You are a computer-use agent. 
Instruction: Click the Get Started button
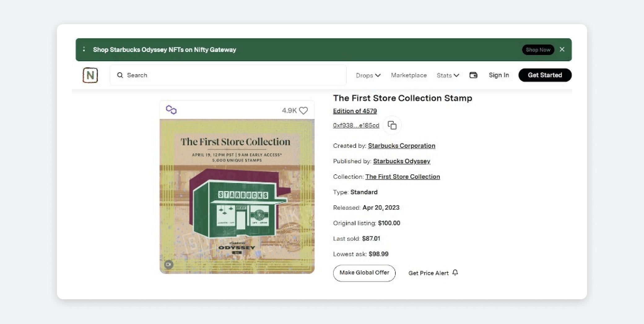tap(545, 75)
